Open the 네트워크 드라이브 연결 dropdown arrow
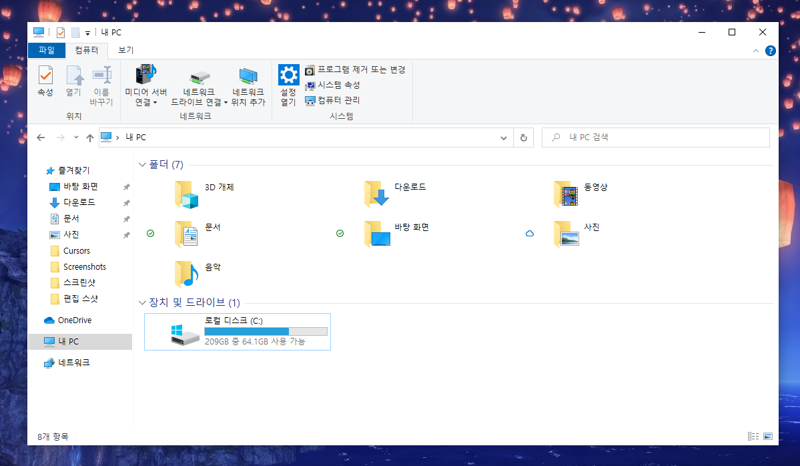800x466 pixels. tap(226, 103)
